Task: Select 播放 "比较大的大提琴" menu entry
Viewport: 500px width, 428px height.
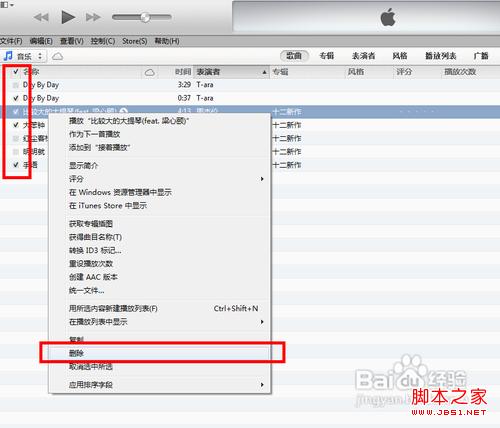Action: (x=159, y=121)
